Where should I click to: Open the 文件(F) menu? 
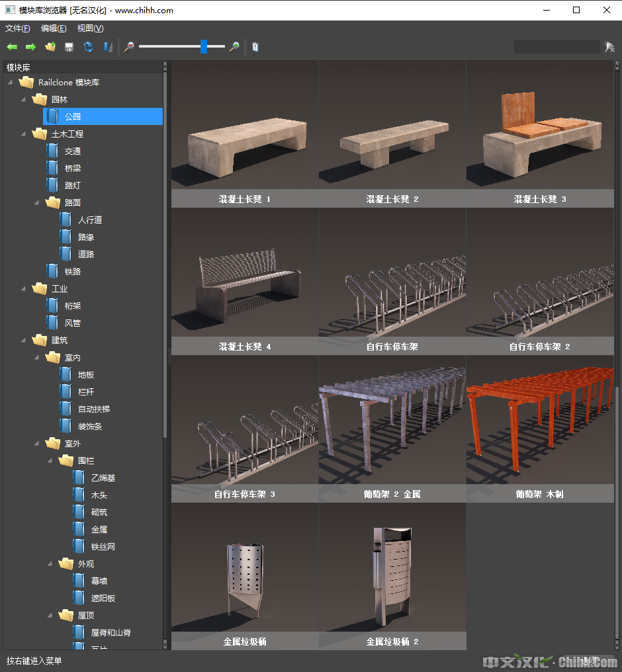(18, 28)
